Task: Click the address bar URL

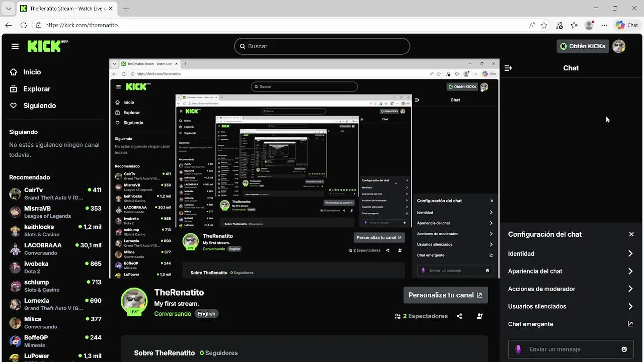Action: 81,25
